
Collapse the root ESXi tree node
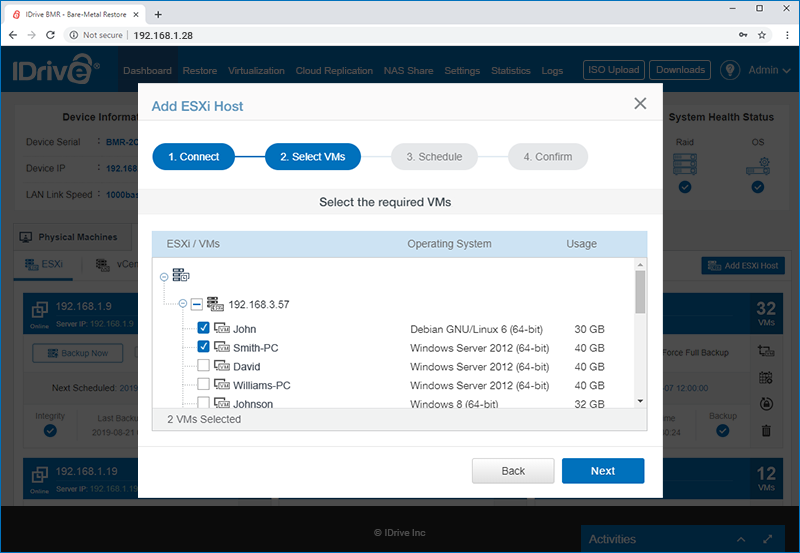pos(164,277)
